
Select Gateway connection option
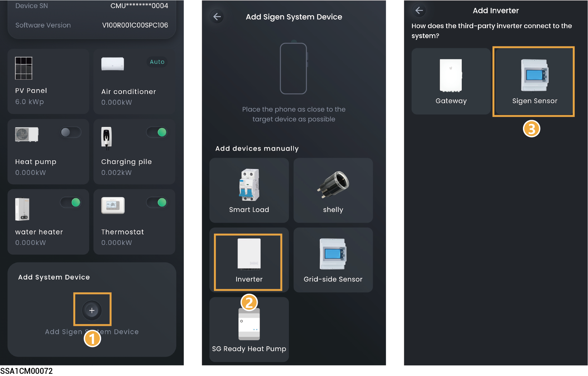click(451, 82)
